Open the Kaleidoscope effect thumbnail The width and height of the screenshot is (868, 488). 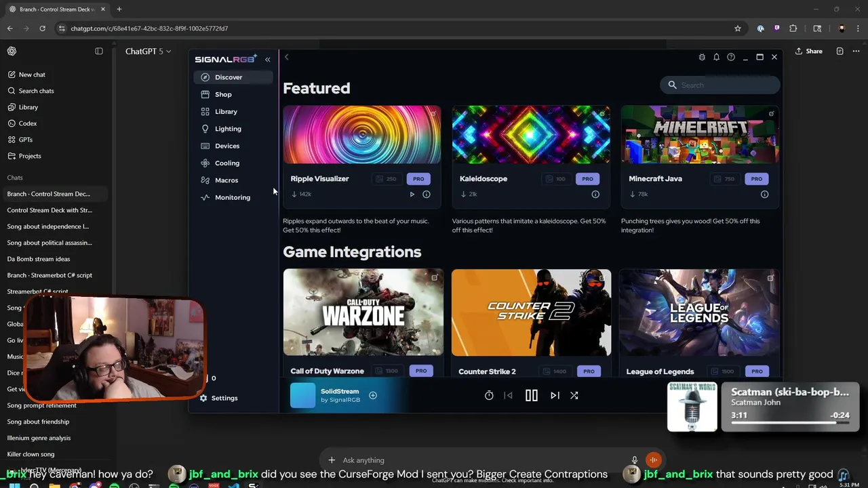tap(531, 135)
